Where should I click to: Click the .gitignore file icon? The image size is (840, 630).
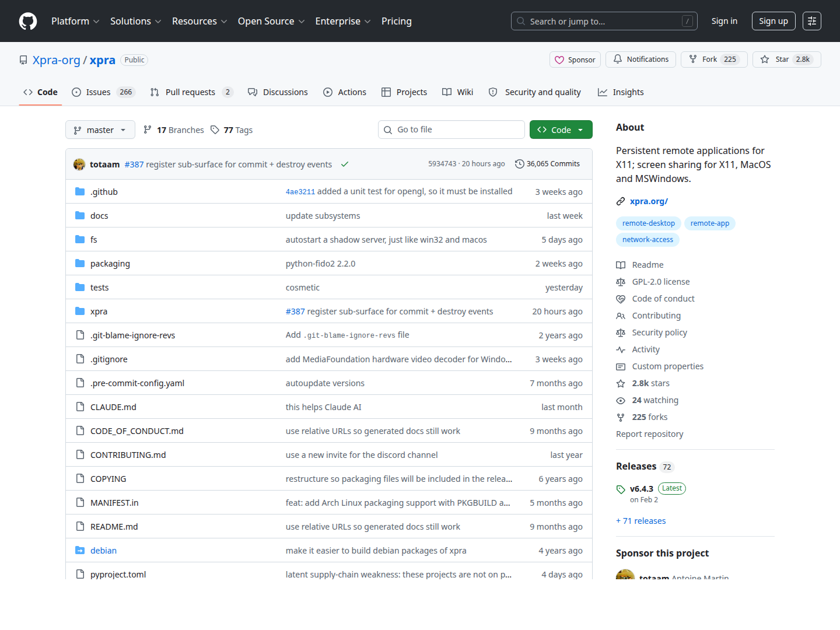point(80,359)
